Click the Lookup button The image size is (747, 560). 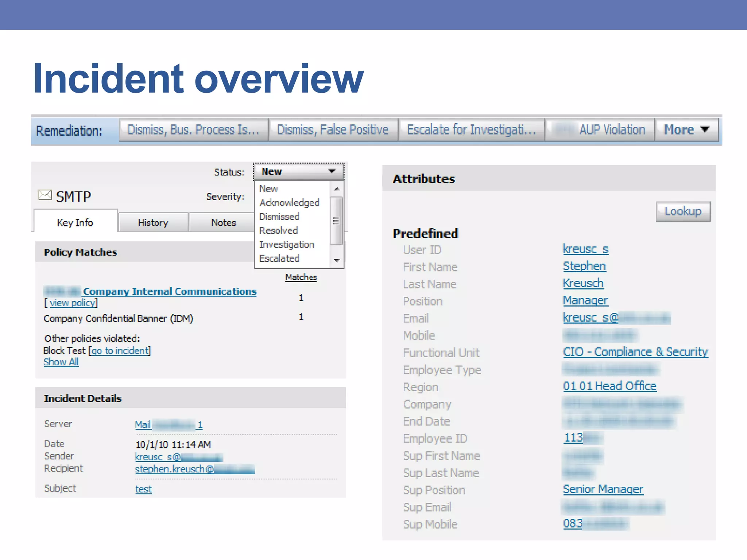(x=683, y=211)
